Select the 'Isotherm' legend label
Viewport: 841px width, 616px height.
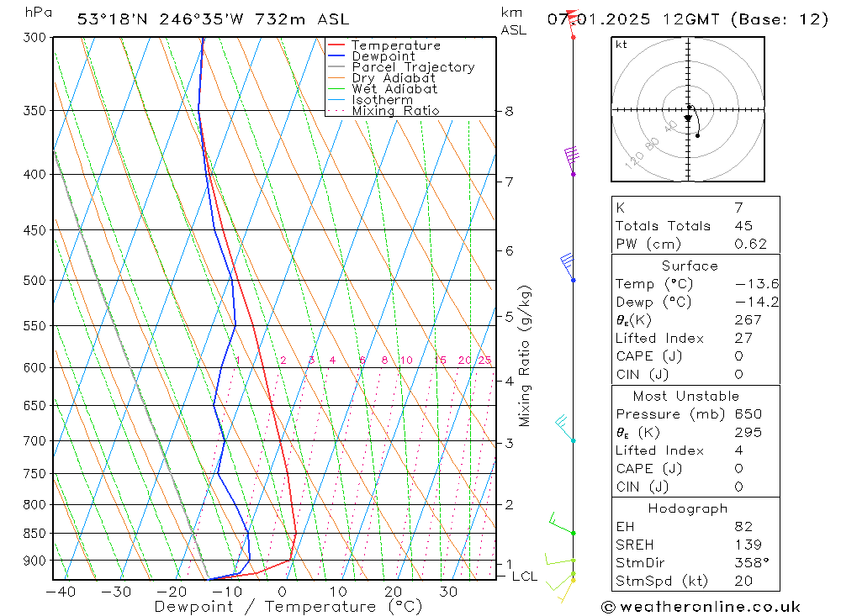pos(383,100)
